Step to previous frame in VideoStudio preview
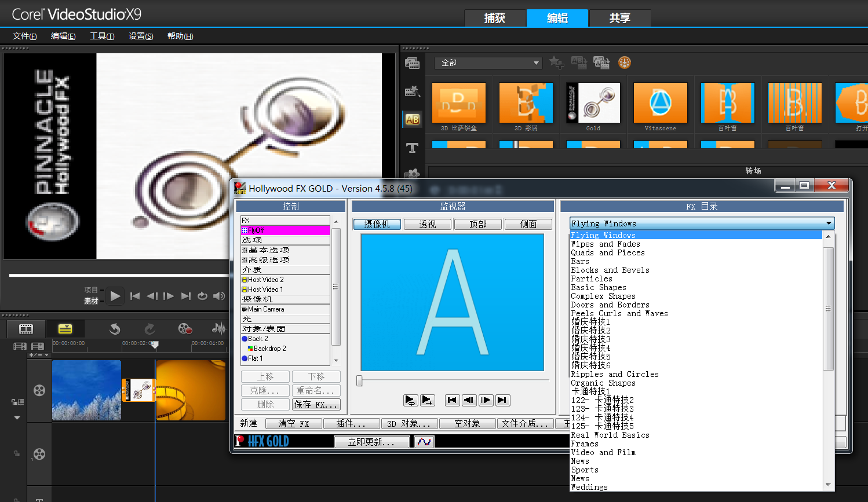This screenshot has width=868, height=502. click(152, 296)
